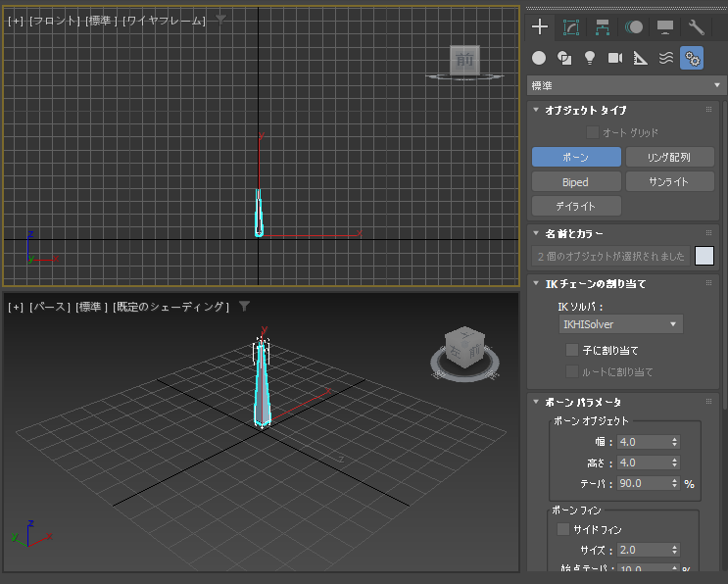Click the 高さ spinner arrows
The height and width of the screenshot is (584, 728).
click(675, 462)
